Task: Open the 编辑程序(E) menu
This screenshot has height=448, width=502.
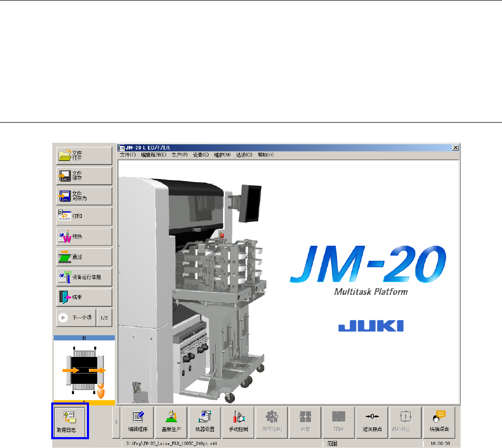Action: click(154, 155)
